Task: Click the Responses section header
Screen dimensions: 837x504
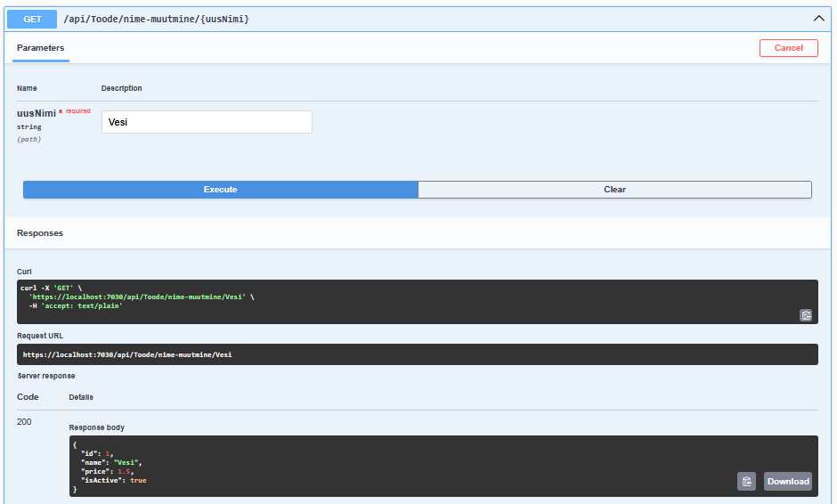Action: tap(40, 233)
